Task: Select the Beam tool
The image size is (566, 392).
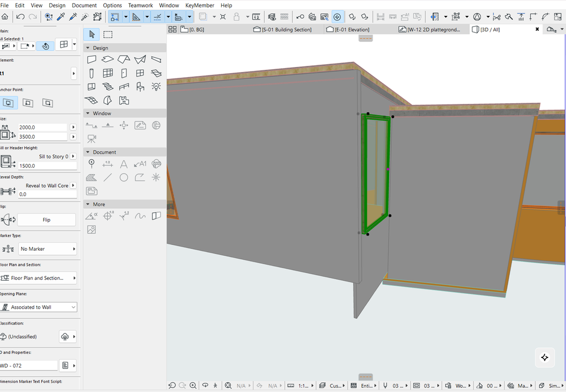Action: 156,59
